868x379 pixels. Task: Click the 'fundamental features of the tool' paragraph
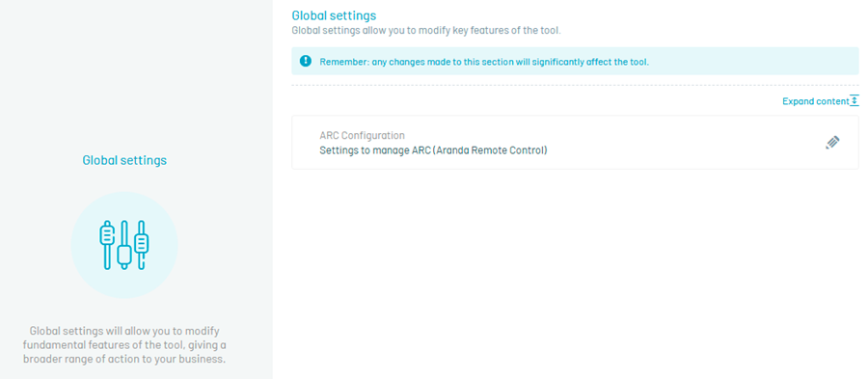pos(124,345)
